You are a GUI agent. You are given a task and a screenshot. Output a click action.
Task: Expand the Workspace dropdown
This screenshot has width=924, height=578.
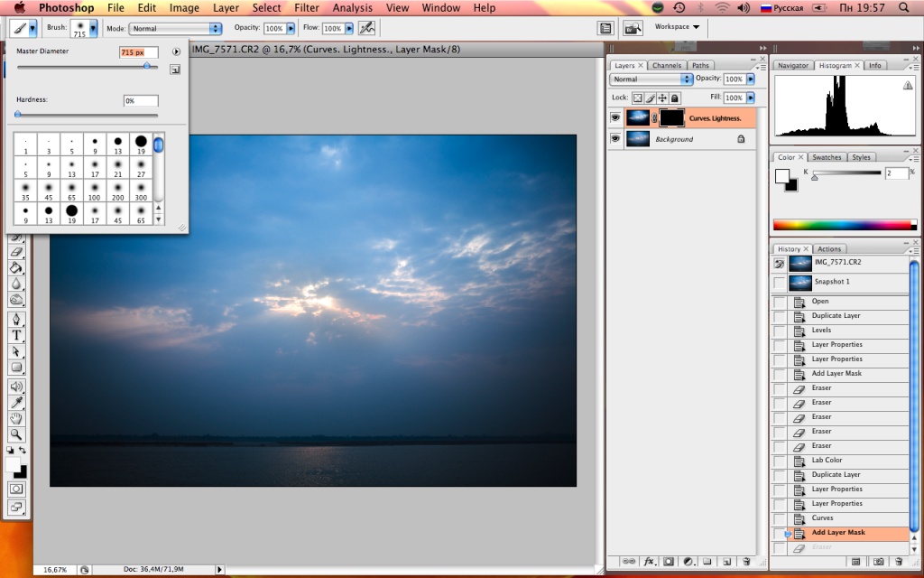677,27
